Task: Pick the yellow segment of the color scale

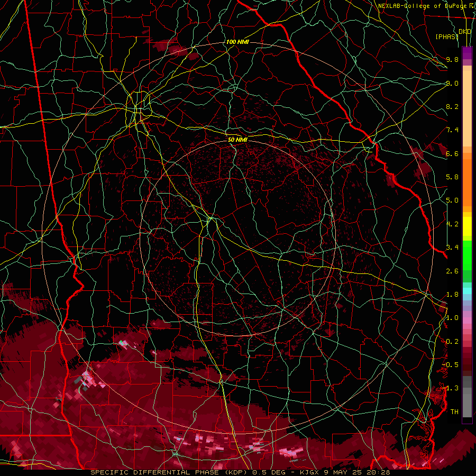Action: tap(467, 226)
